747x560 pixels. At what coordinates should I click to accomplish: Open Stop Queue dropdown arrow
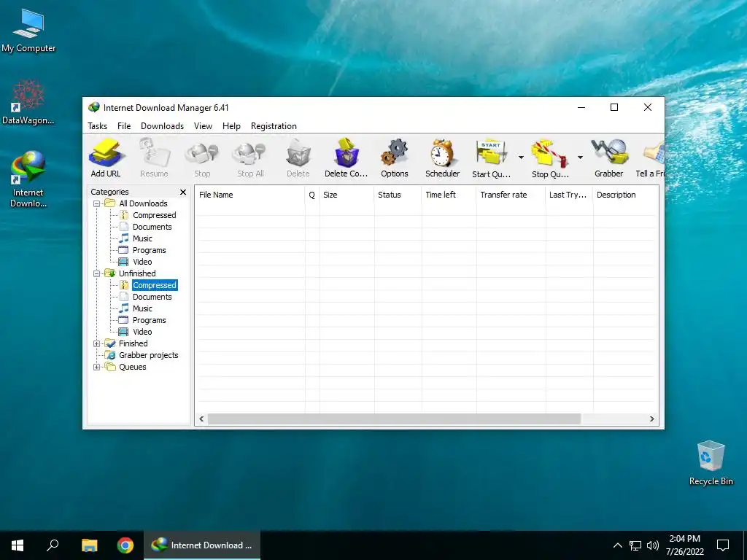580,157
